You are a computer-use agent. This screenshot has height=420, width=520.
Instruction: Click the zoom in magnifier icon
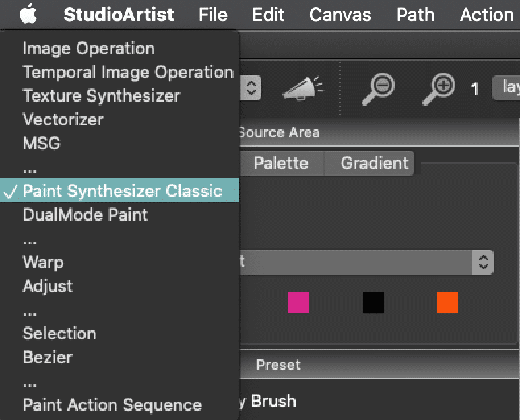pos(439,89)
